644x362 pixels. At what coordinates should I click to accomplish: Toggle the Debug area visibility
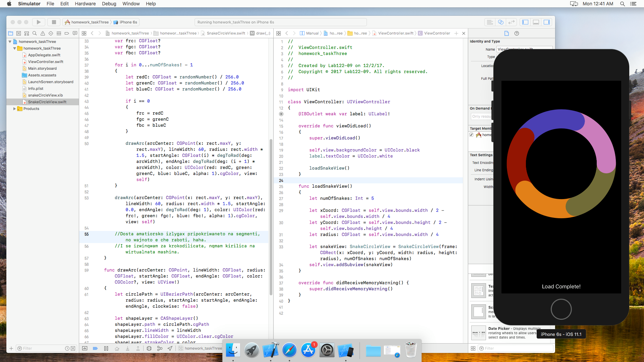[x=536, y=22]
